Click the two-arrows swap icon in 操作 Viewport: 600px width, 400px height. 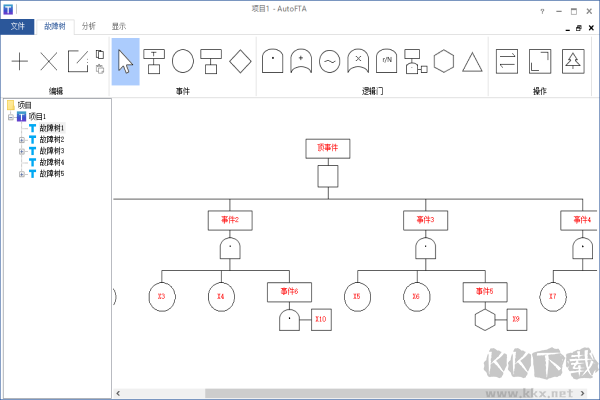[x=507, y=61]
